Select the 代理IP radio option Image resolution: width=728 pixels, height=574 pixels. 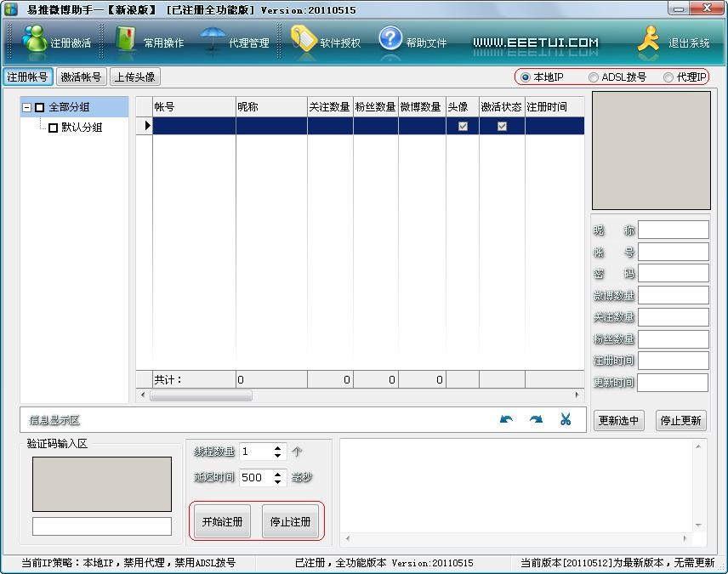coord(668,77)
